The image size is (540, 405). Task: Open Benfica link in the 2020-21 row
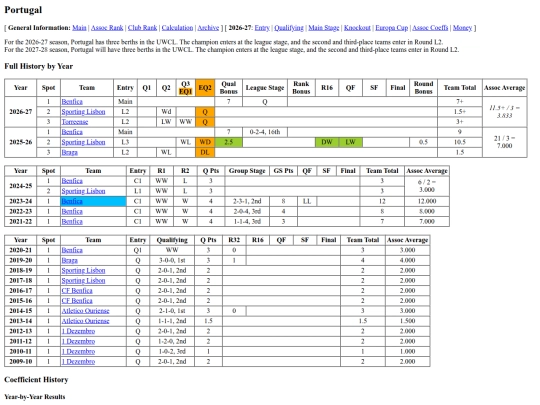tap(72, 250)
